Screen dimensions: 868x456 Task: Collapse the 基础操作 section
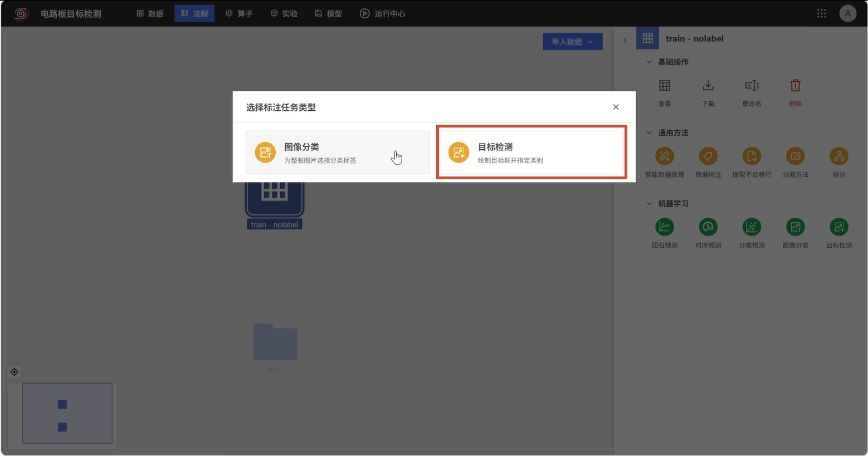click(x=649, y=62)
